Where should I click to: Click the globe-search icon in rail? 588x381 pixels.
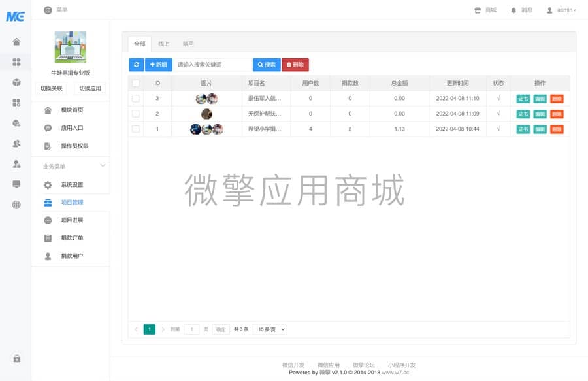click(16, 123)
